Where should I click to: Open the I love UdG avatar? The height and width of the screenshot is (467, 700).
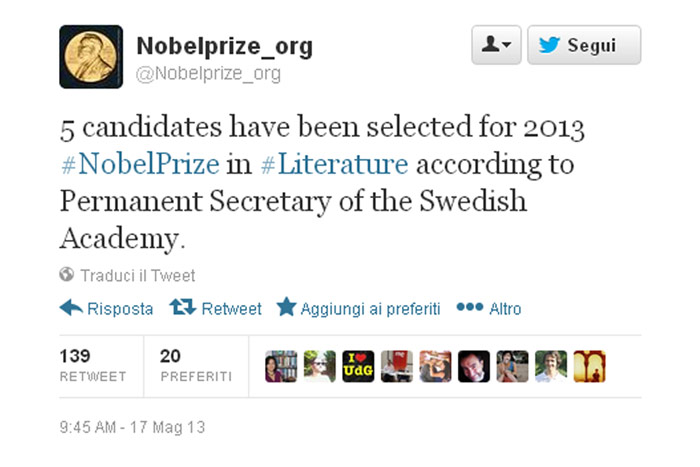point(358,367)
